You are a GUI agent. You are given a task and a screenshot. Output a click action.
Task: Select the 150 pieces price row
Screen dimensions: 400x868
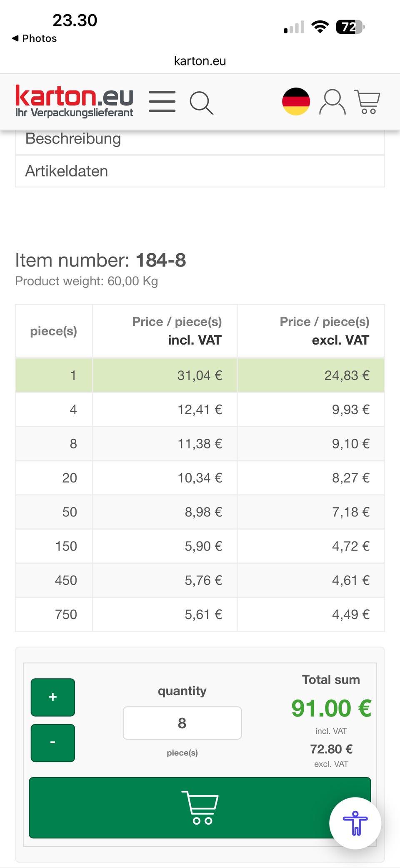pos(200,546)
